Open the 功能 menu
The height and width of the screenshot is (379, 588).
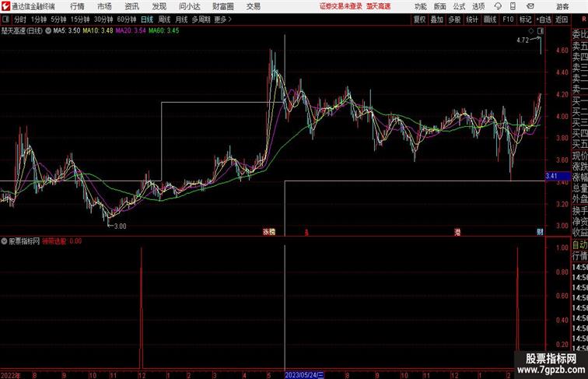(420, 6)
